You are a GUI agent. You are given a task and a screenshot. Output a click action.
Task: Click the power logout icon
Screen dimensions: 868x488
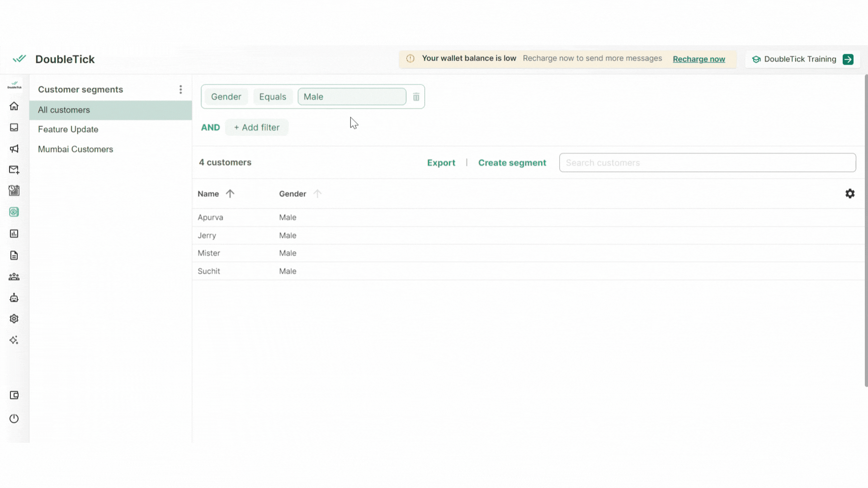tap(14, 418)
